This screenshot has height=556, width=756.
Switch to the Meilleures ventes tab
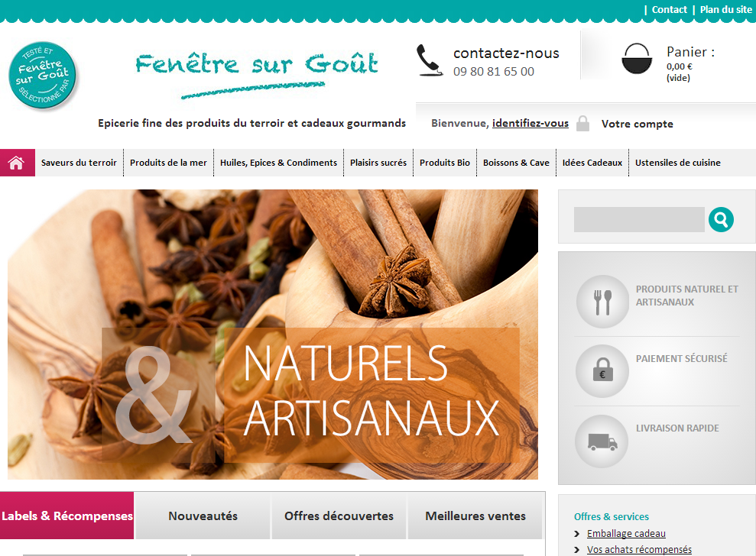(x=475, y=516)
